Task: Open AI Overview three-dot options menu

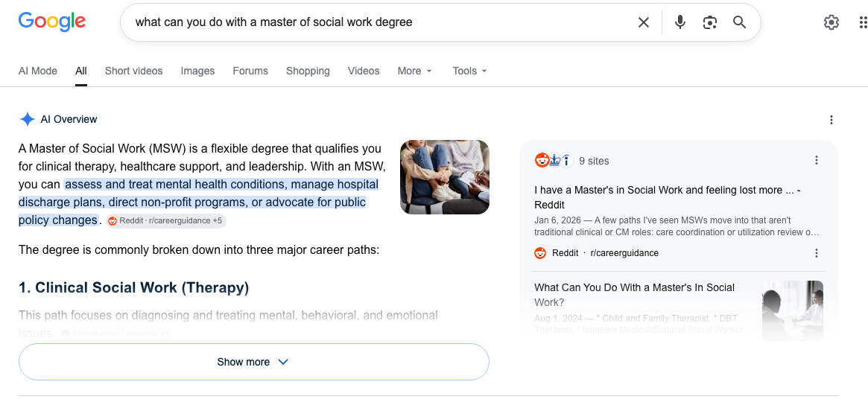Action: [x=831, y=120]
